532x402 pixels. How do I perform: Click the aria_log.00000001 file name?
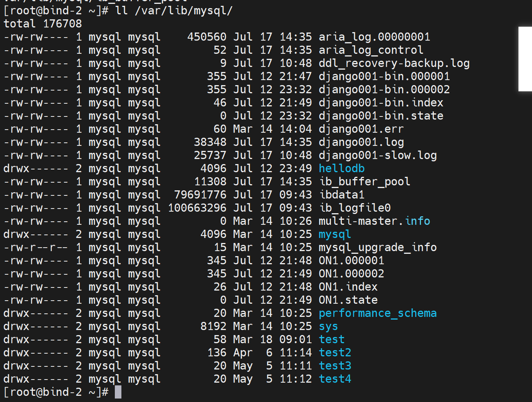[374, 37]
